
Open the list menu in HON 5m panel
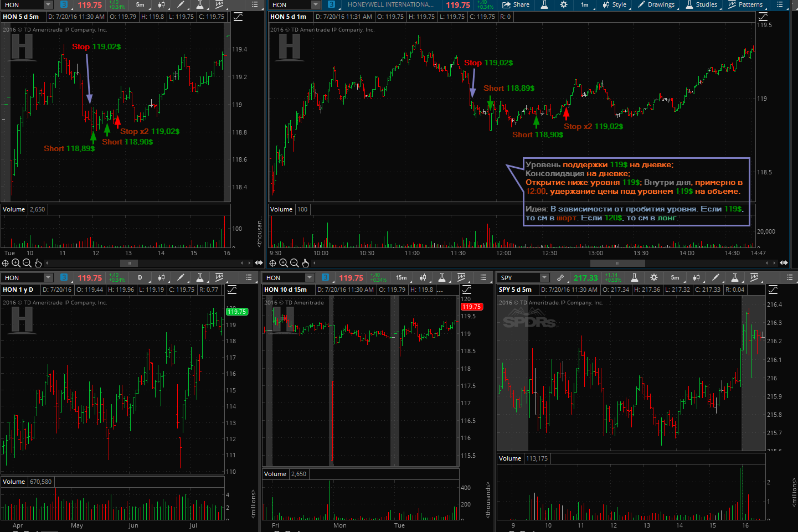(255, 4)
